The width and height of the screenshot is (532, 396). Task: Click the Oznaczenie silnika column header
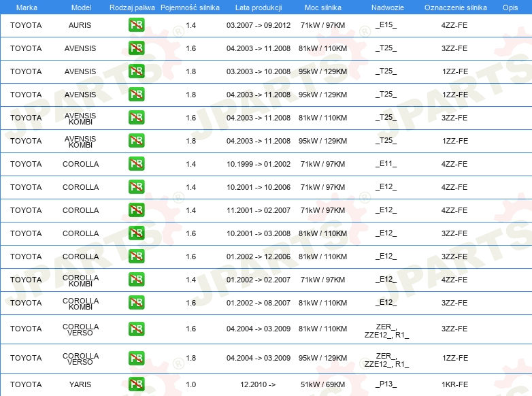(455, 7)
